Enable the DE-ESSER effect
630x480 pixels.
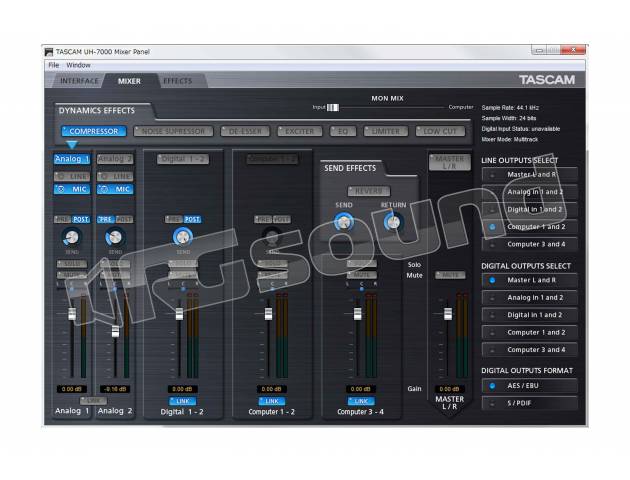point(245,131)
